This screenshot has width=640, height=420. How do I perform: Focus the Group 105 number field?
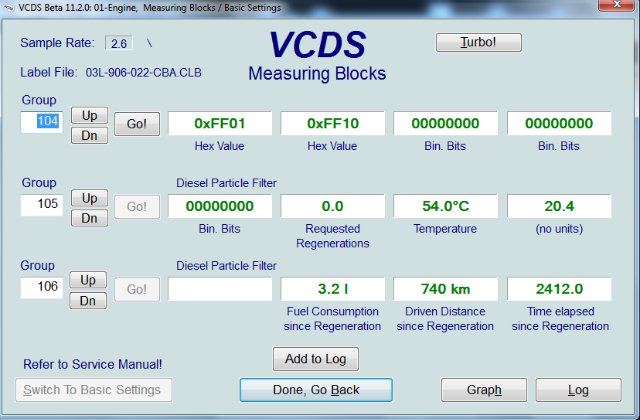click(42, 204)
